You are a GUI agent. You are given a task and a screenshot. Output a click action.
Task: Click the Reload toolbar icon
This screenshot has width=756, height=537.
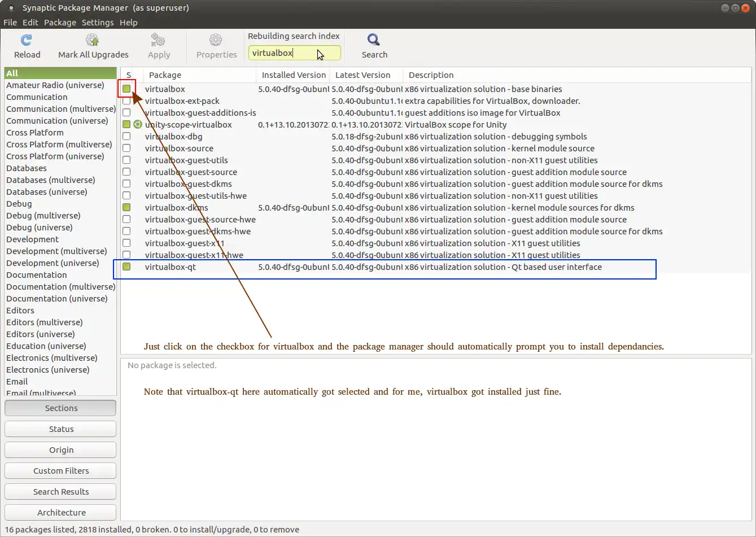click(x=27, y=40)
